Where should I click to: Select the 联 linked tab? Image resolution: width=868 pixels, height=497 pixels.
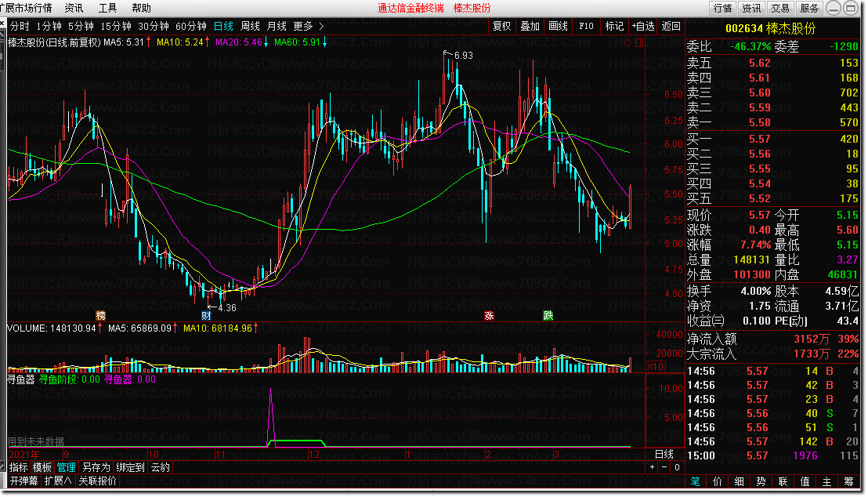tap(783, 481)
